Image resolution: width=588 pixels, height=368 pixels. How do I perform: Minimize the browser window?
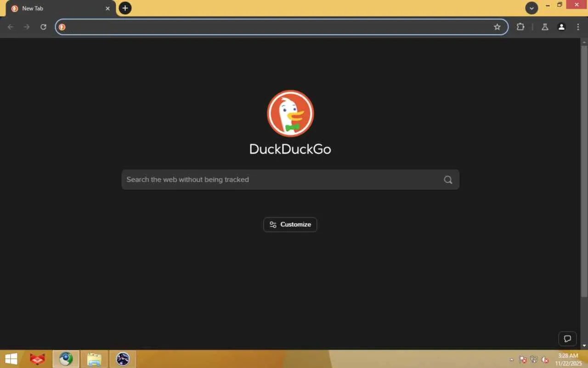point(548,5)
